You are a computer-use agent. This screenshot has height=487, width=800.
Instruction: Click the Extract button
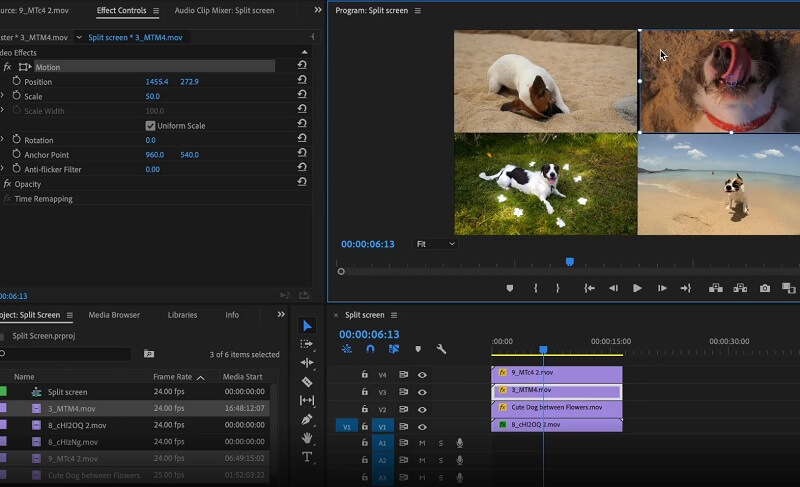coord(740,288)
